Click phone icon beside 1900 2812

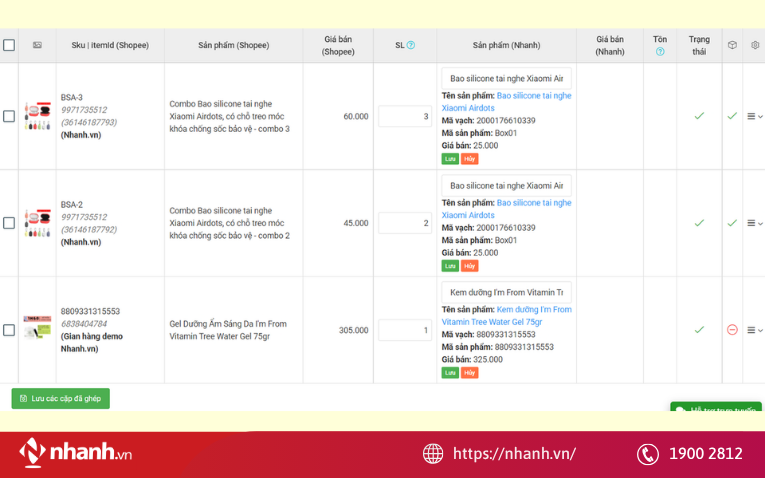click(647, 454)
